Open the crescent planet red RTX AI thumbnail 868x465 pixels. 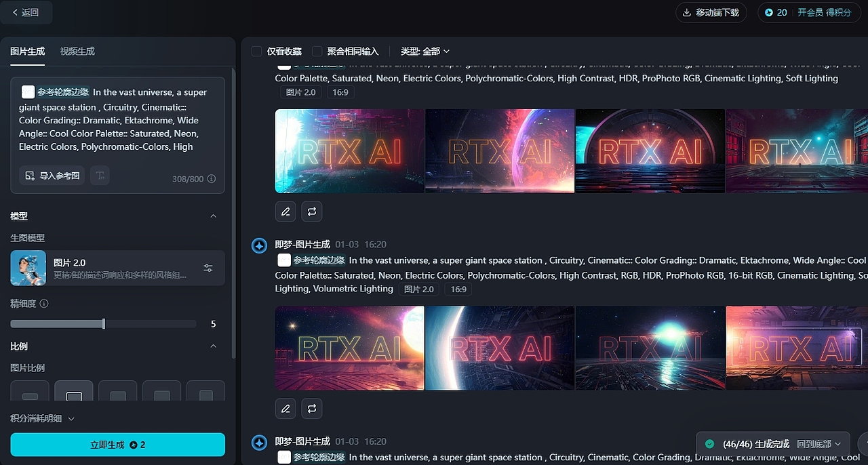[x=500, y=348]
